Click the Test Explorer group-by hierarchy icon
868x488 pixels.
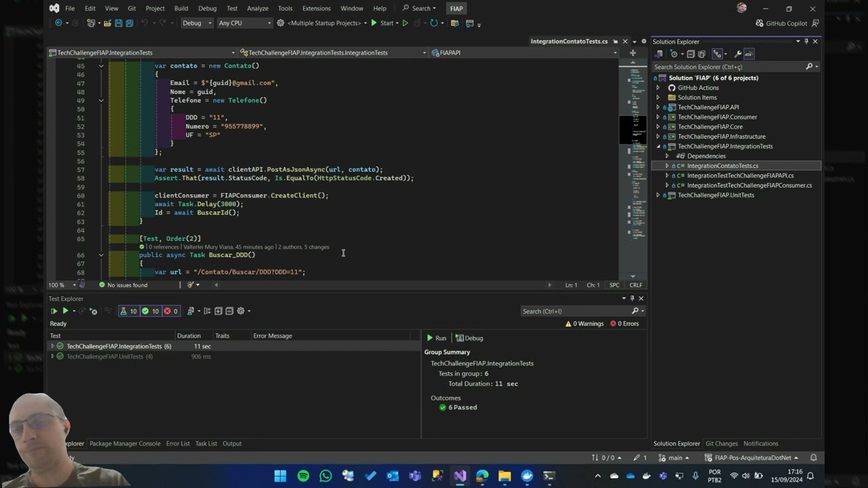click(207, 311)
